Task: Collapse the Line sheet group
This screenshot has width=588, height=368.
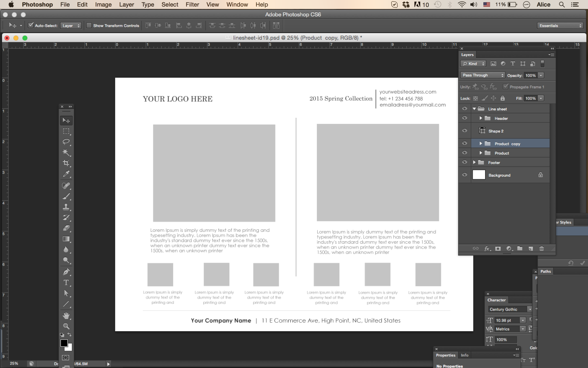Action: [474, 109]
